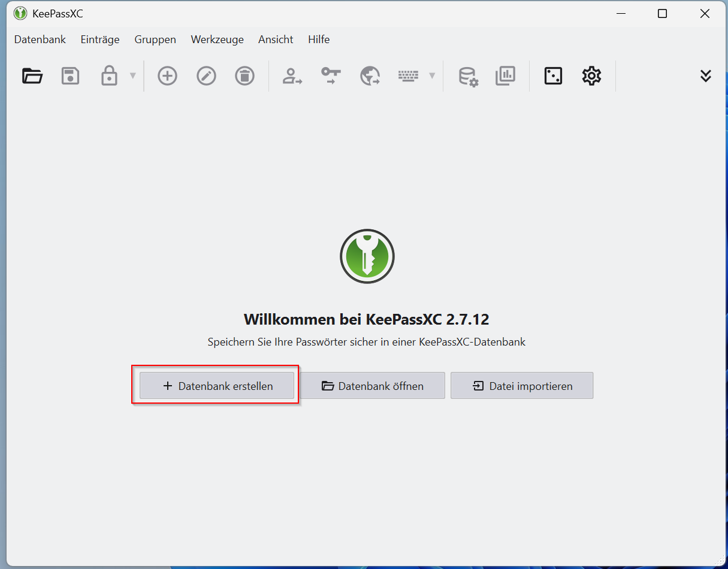This screenshot has width=728, height=569.
Task: Open the database reports chart icon
Action: pyautogui.click(x=505, y=76)
